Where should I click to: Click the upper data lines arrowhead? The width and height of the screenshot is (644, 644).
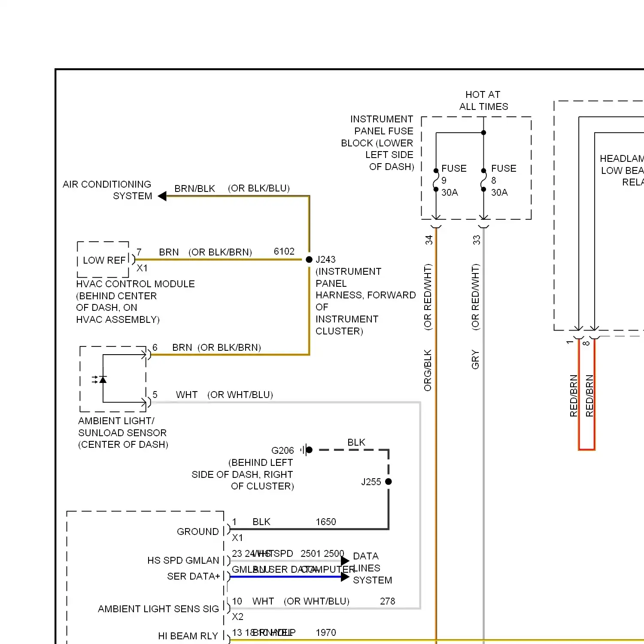(345, 561)
